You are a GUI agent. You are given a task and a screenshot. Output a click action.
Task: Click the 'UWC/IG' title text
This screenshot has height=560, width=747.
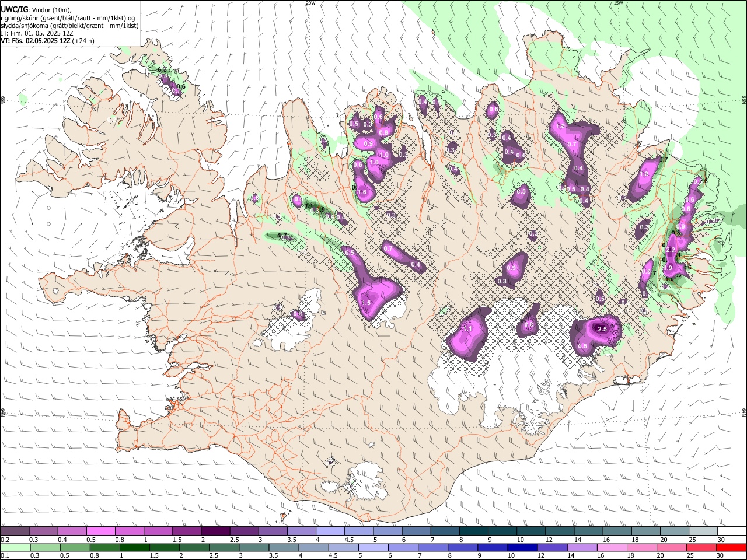(15, 10)
